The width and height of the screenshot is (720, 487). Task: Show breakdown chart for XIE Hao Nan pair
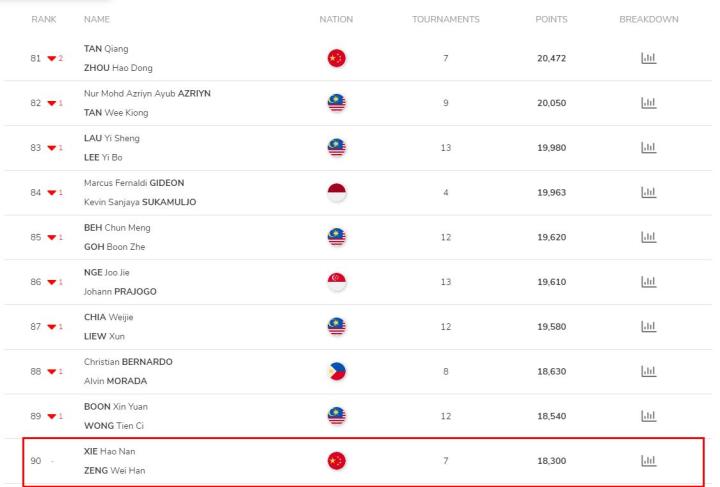click(648, 461)
